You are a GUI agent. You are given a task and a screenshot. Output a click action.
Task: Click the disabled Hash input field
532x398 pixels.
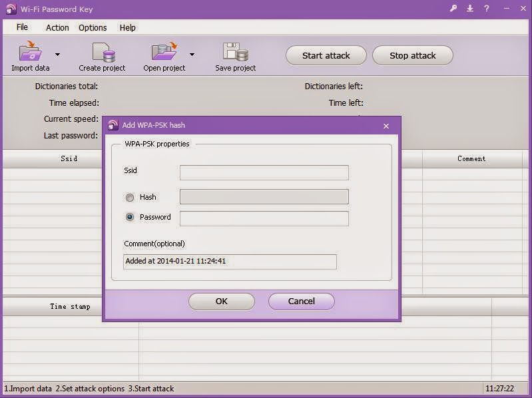point(264,196)
